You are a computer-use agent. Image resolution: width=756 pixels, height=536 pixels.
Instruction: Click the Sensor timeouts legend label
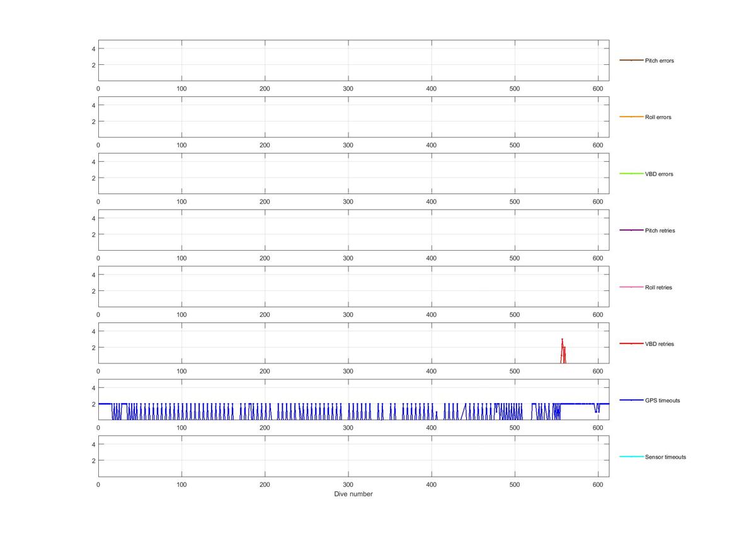[665, 457]
